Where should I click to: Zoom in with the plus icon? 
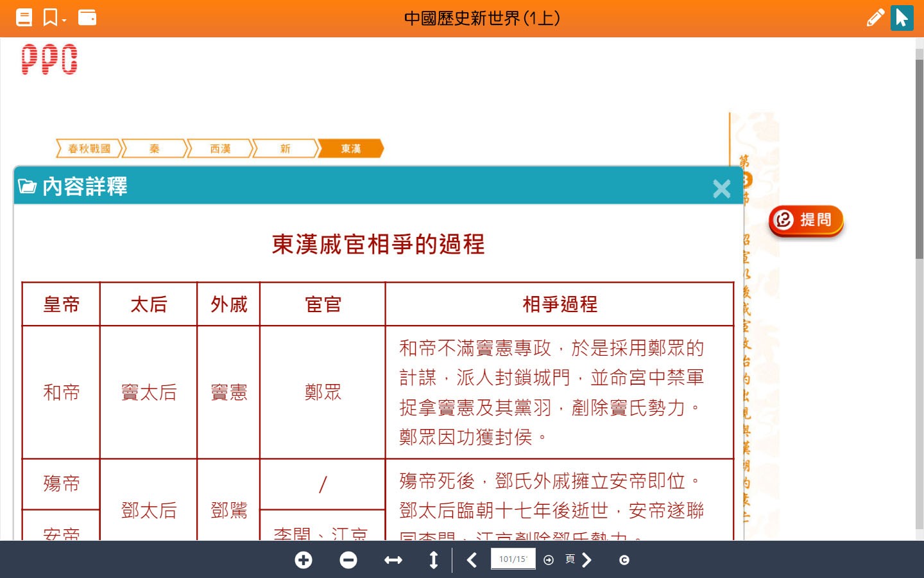point(304,560)
